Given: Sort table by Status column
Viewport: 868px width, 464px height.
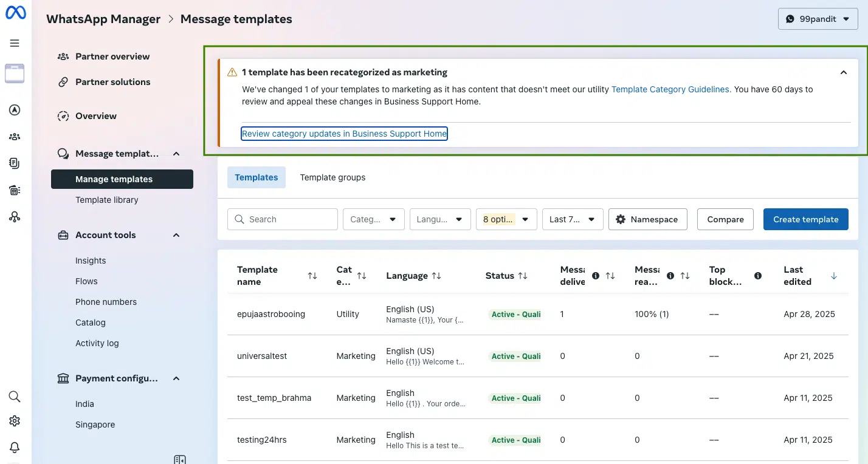Looking at the screenshot, I should click(523, 276).
